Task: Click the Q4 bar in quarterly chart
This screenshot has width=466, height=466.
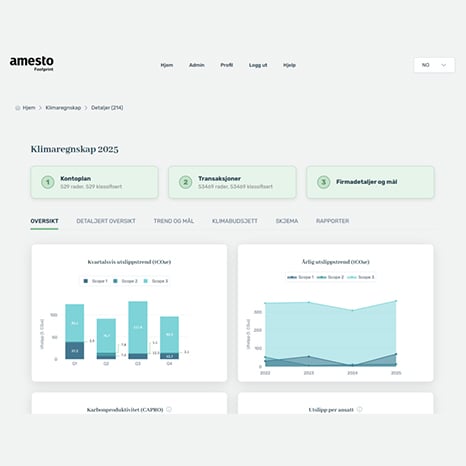Action: coord(169,338)
